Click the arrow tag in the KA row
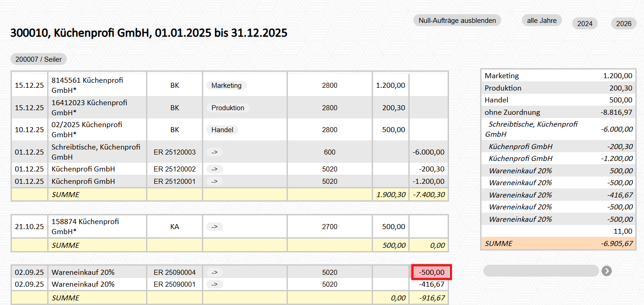Screen dimensions: 644x305 point(214,226)
